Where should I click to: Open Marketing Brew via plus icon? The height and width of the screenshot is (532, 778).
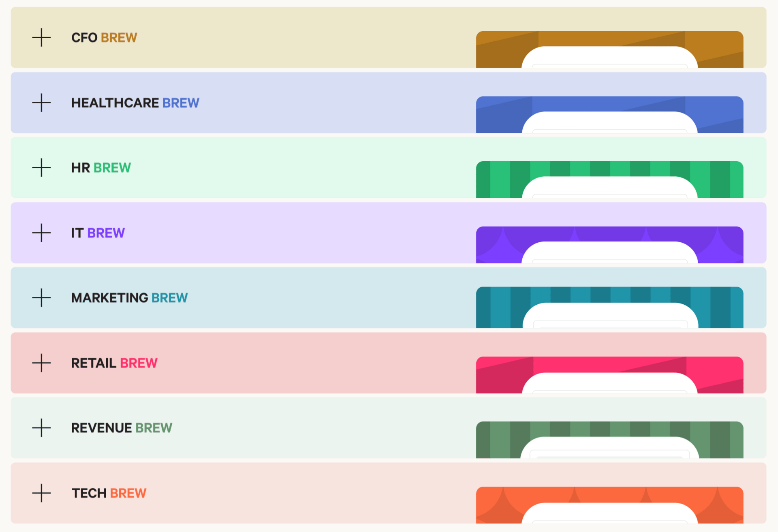[41, 298]
